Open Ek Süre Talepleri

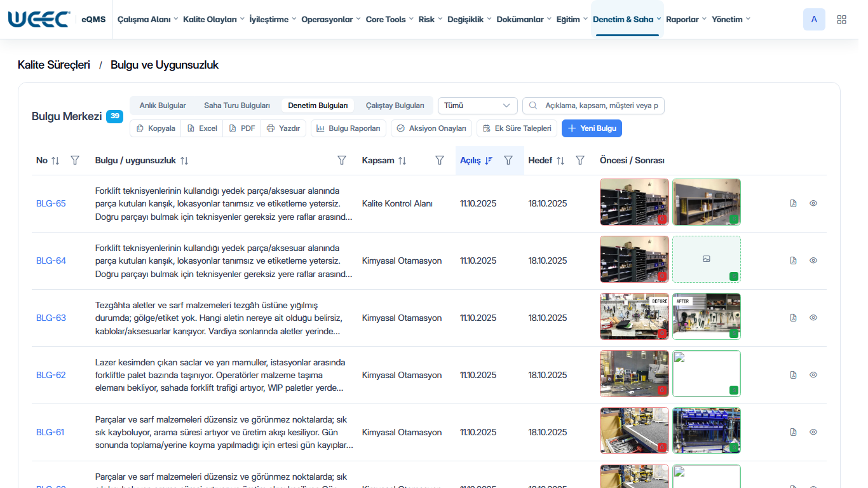pyautogui.click(x=517, y=128)
